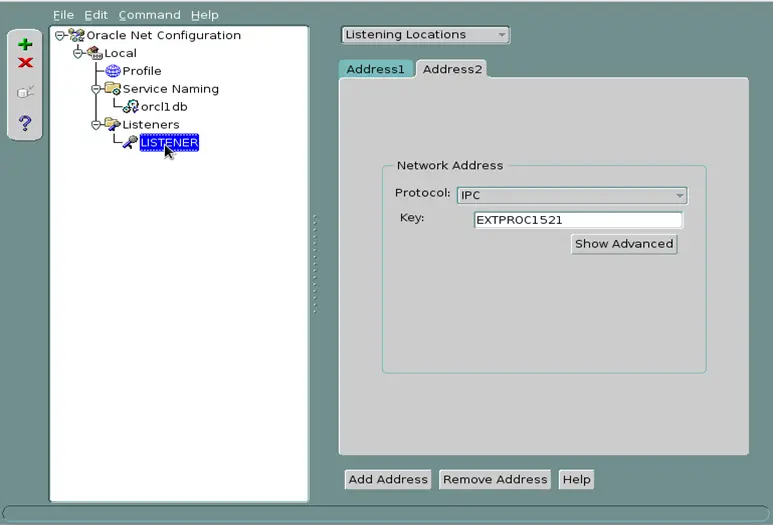This screenshot has width=773, height=525.
Task: Open the Listening Locations dropdown
Action: (425, 35)
